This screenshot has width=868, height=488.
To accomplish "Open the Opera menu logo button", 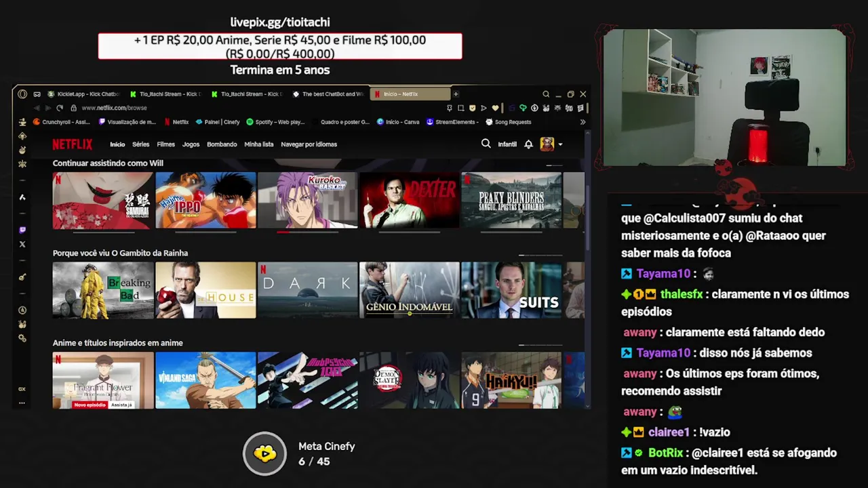I will coord(22,94).
